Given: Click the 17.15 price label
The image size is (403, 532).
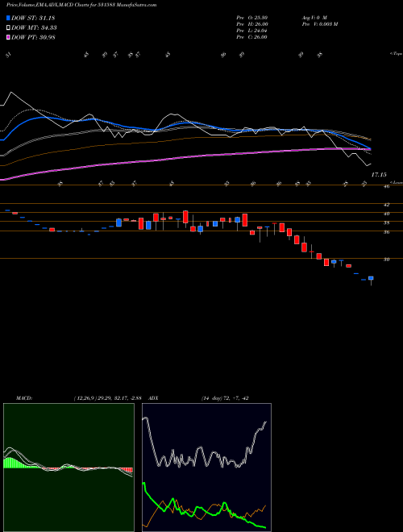Looking at the screenshot, I should tap(379, 175).
